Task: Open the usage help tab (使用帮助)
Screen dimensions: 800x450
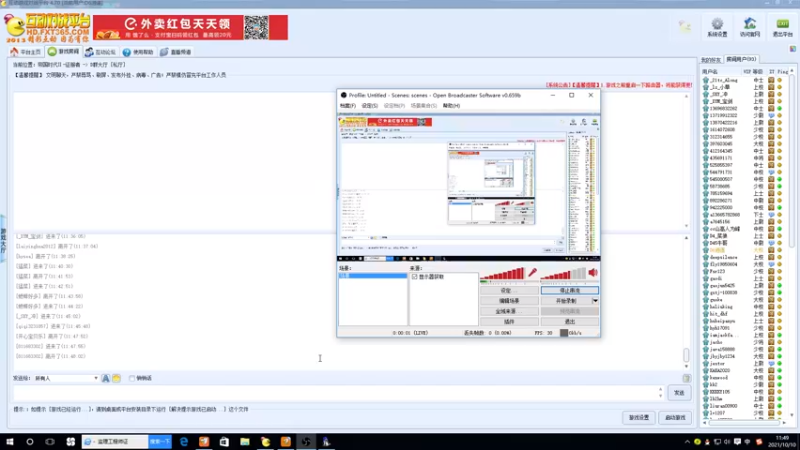Action: [x=138, y=52]
